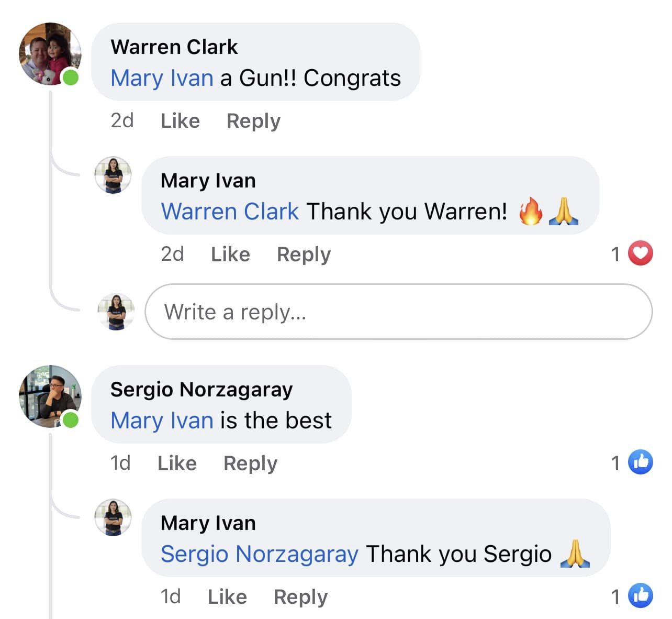Image resolution: width=672 pixels, height=619 pixels.
Task: Open Mary Ivan's avatar beside Warren reply
Action: 113,175
